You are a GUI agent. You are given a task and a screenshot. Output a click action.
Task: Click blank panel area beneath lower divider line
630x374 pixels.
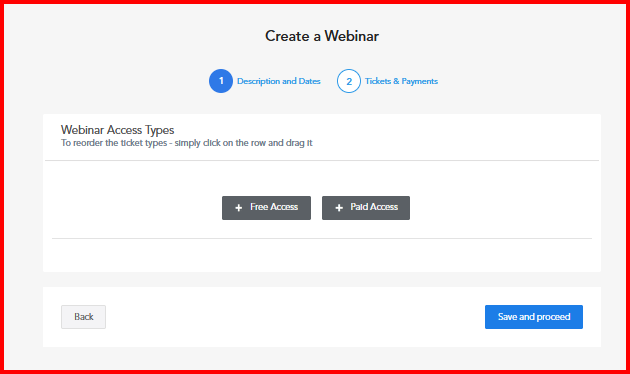[x=322, y=255]
